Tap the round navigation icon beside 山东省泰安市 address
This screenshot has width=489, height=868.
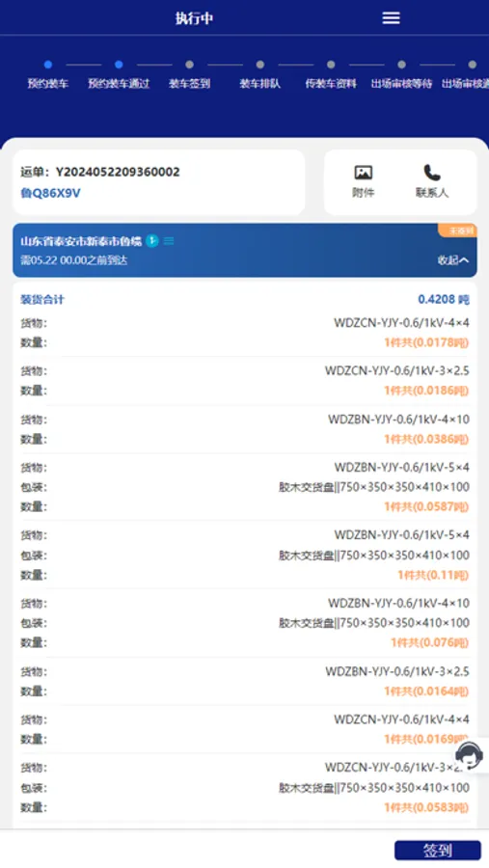click(x=152, y=241)
